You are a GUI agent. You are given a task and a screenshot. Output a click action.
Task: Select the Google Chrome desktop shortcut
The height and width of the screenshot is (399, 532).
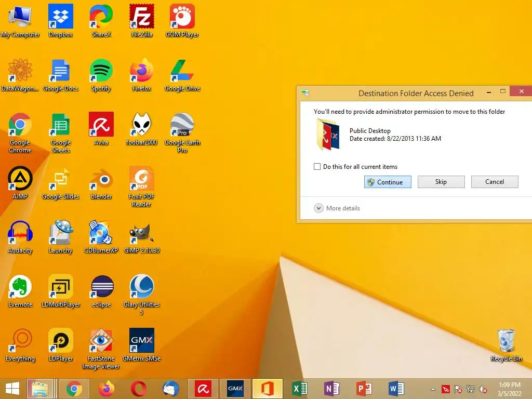coord(20,133)
